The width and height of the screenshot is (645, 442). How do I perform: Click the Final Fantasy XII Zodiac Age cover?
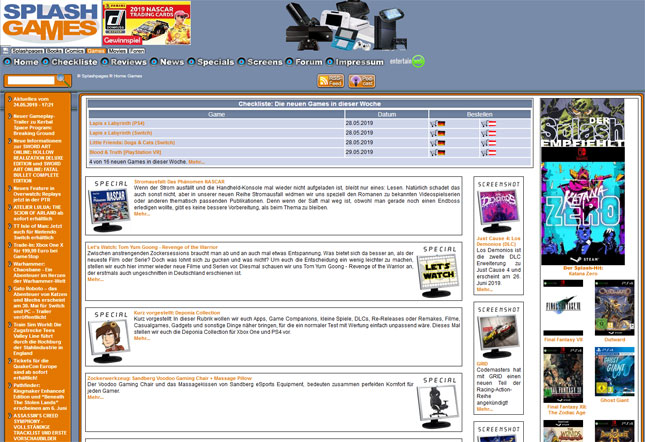pyautogui.click(x=563, y=375)
